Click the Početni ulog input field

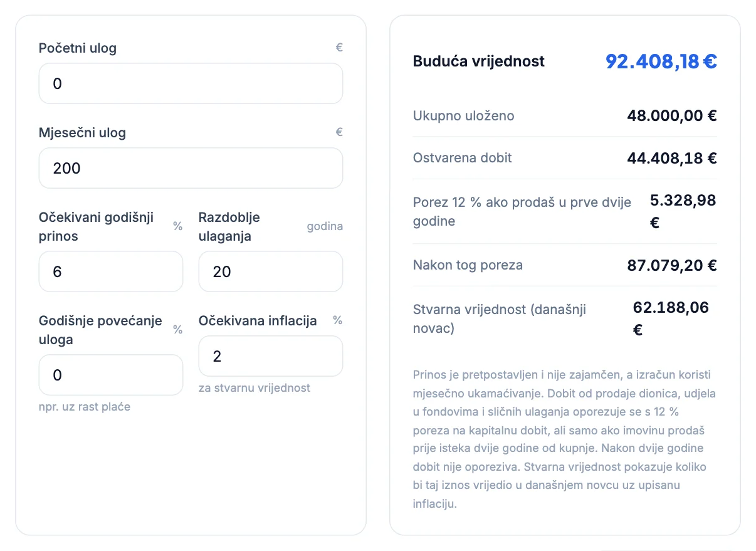tap(191, 83)
